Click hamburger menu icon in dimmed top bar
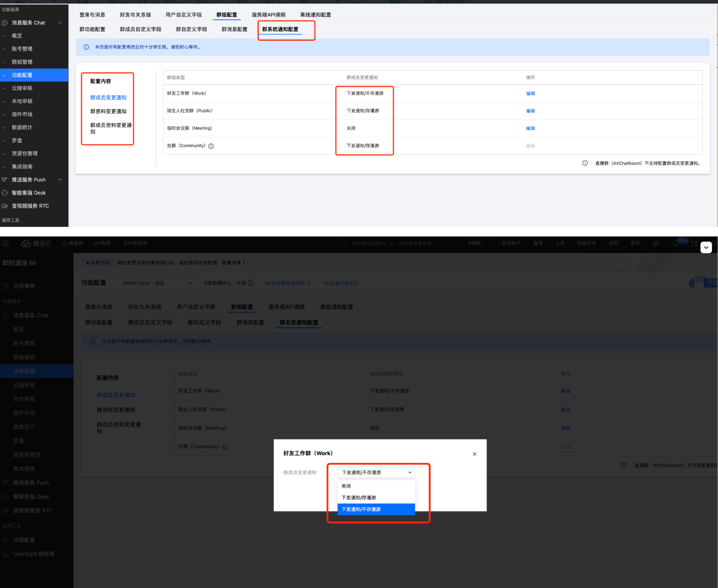 pyautogui.click(x=6, y=243)
